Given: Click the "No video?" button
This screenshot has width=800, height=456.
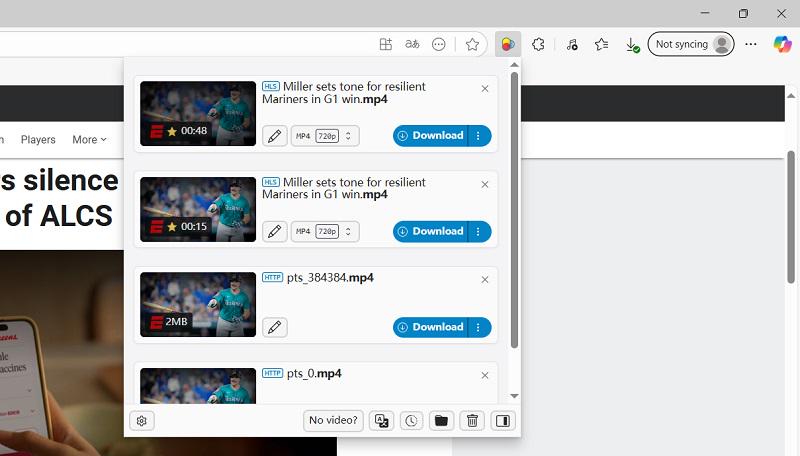Looking at the screenshot, I should coord(333,421).
